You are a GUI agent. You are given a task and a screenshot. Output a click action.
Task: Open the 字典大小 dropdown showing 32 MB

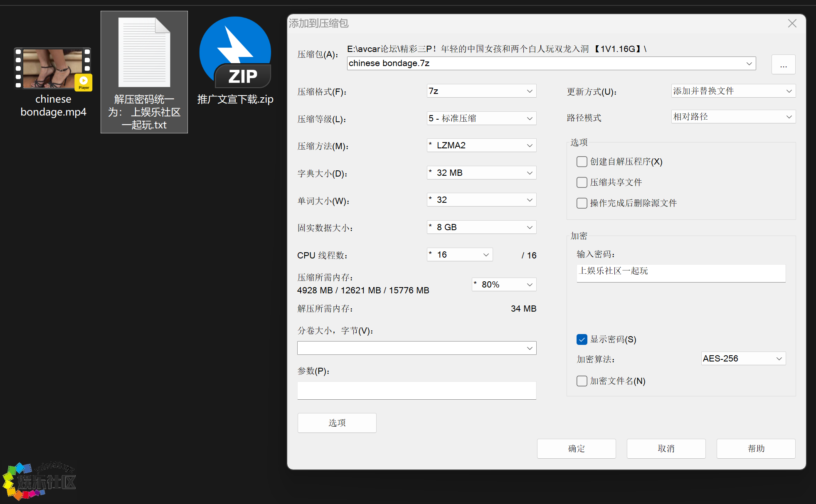[481, 173]
